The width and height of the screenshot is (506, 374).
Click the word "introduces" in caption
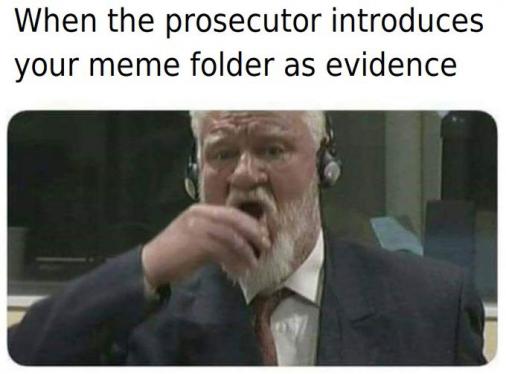(x=407, y=20)
